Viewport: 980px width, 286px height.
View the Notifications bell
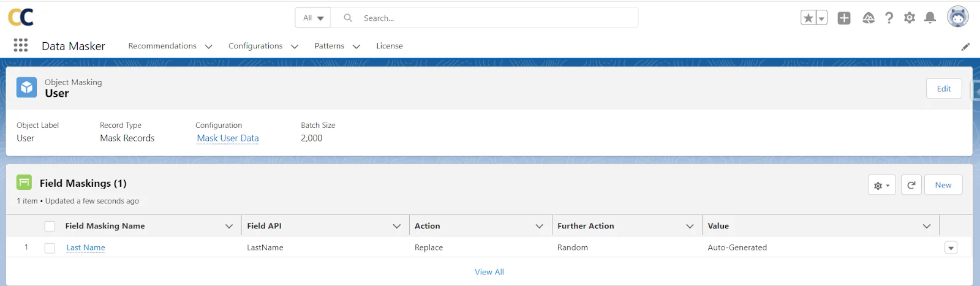tap(930, 18)
